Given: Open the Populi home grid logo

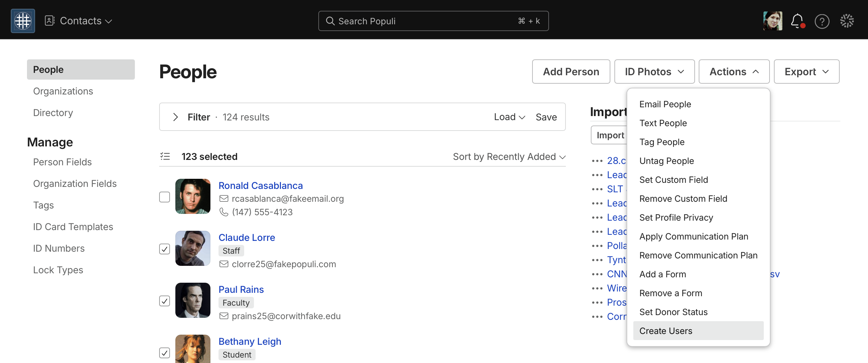Looking at the screenshot, I should coord(23,21).
